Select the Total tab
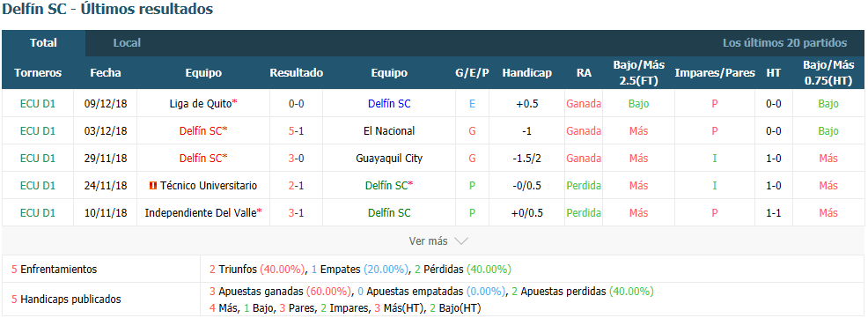The image size is (868, 318). pos(44,42)
